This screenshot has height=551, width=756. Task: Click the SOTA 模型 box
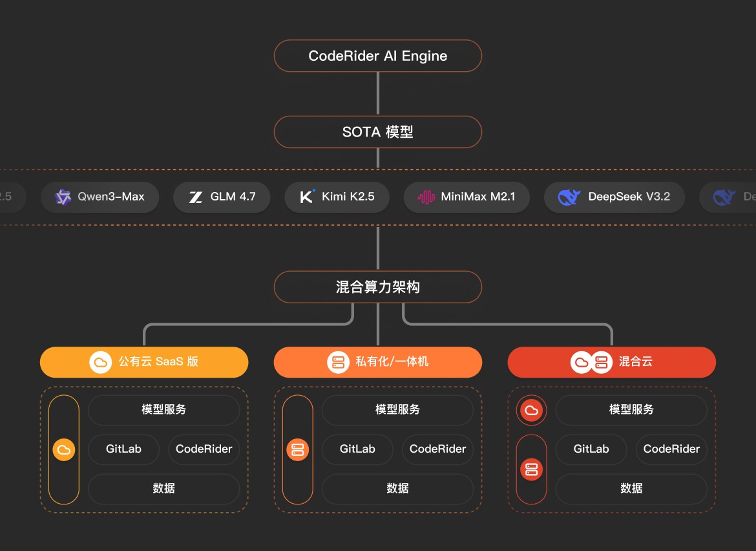378,132
